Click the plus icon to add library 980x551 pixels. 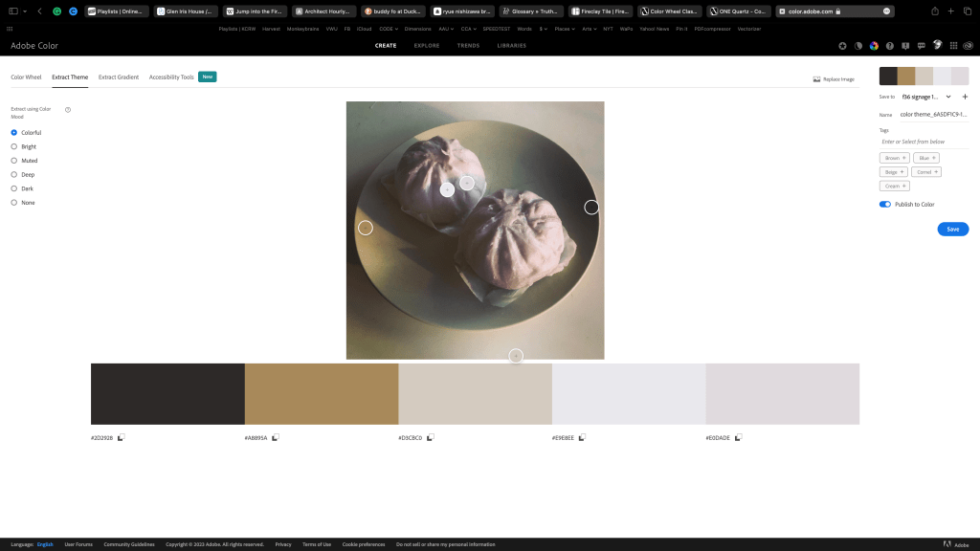coord(965,97)
